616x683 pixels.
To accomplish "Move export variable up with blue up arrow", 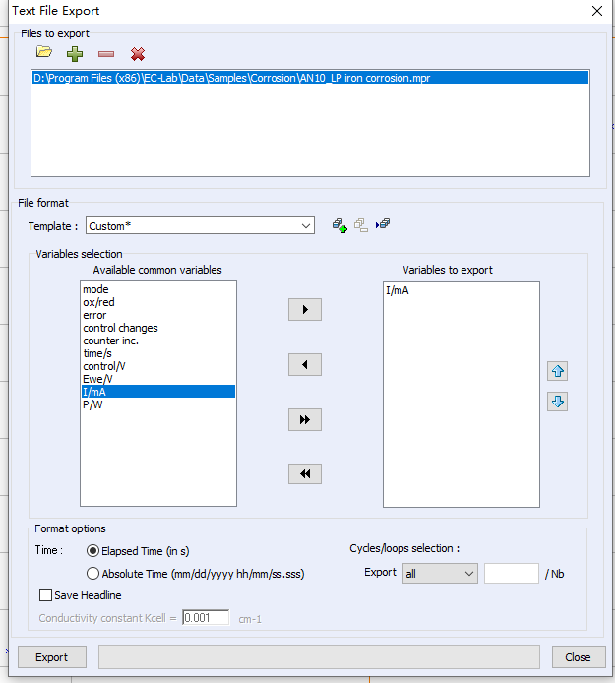I will click(x=558, y=371).
